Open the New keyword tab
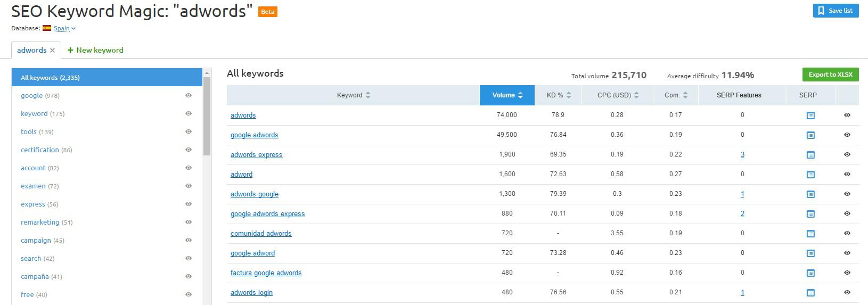Screen dimensions: 868x305 95,50
